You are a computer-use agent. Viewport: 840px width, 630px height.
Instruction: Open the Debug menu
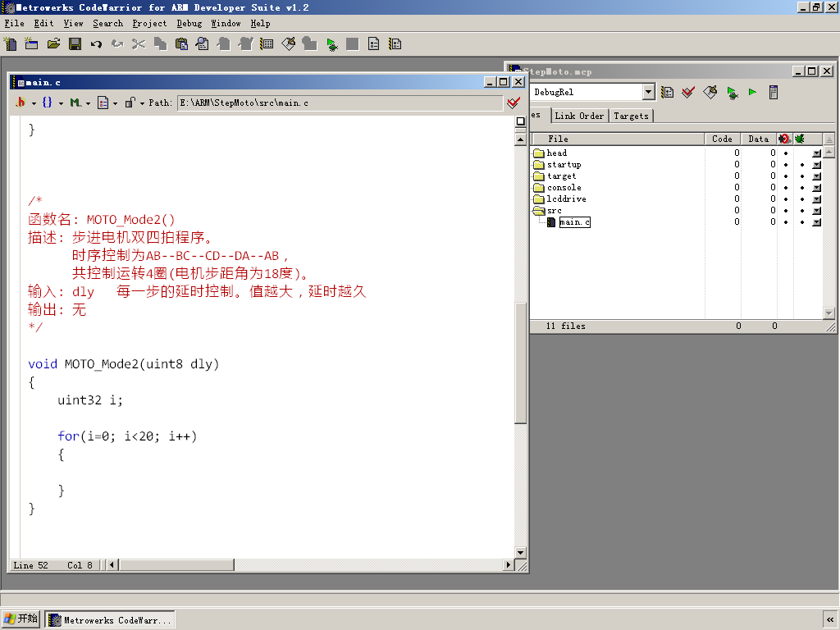(x=189, y=24)
